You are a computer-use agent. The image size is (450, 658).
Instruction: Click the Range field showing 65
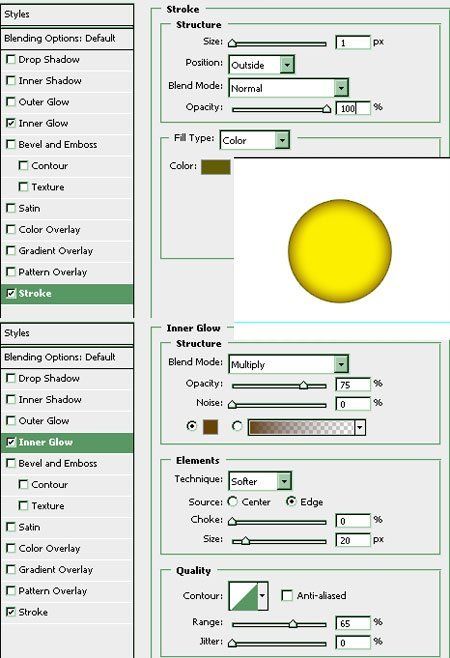(x=353, y=623)
